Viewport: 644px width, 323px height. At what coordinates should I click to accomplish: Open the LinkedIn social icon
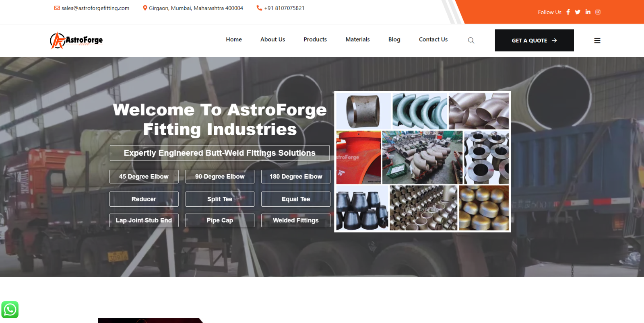[588, 12]
